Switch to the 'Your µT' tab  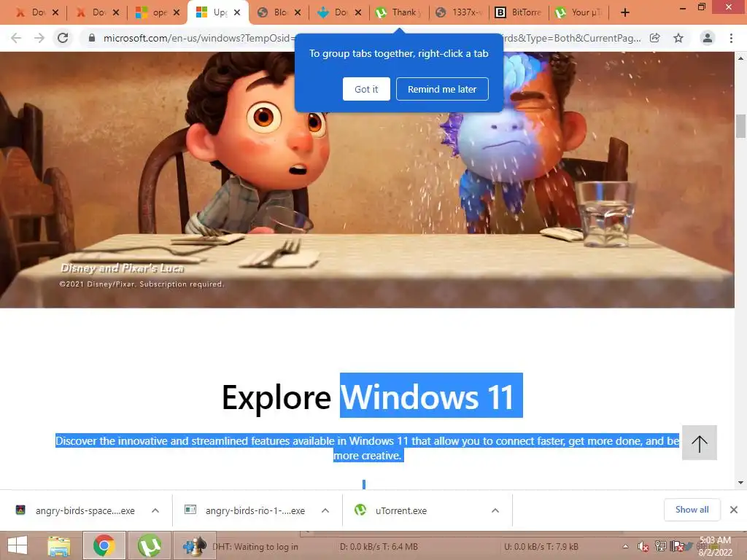point(580,12)
